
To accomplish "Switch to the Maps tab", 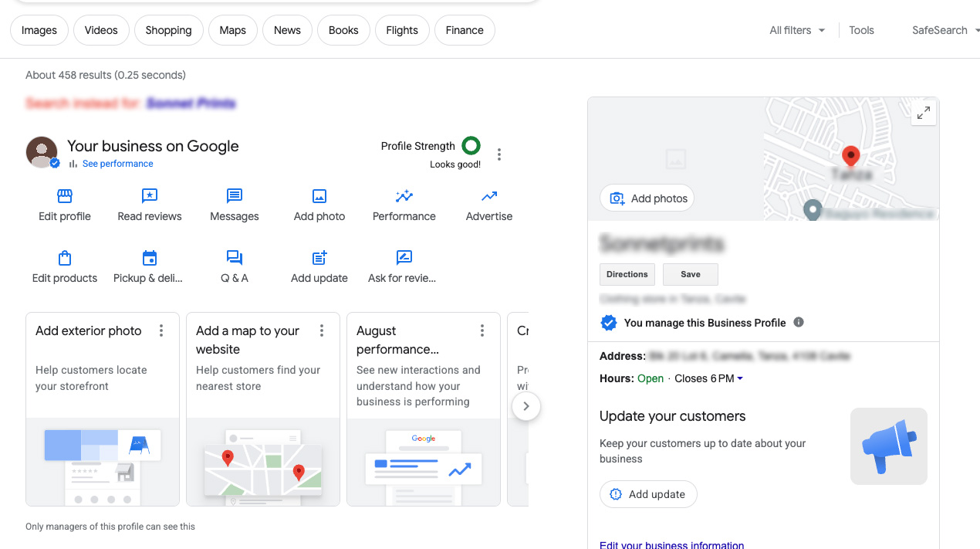I will pos(232,30).
